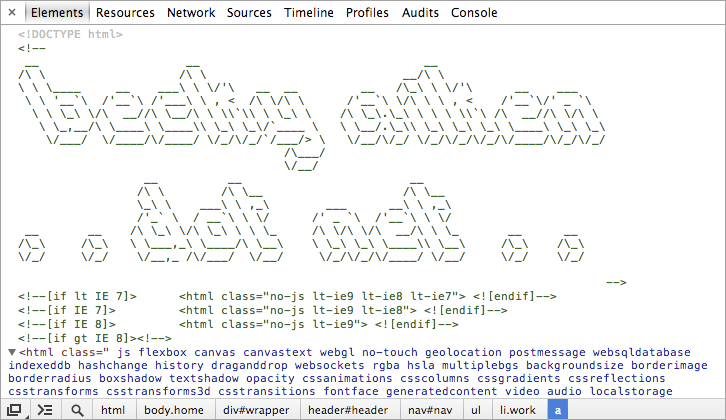
Task: Show the console drawer icon
Action: point(44,410)
